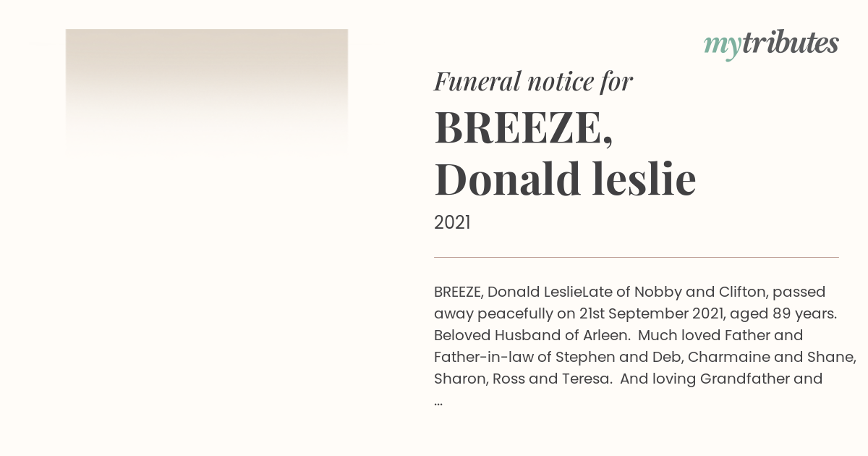The width and height of the screenshot is (868, 456).
Task: Select the year 2021 under the name
Action: 452,223
